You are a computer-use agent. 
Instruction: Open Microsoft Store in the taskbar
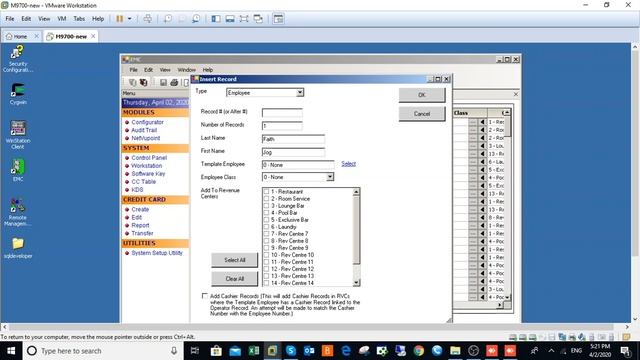tap(216, 351)
